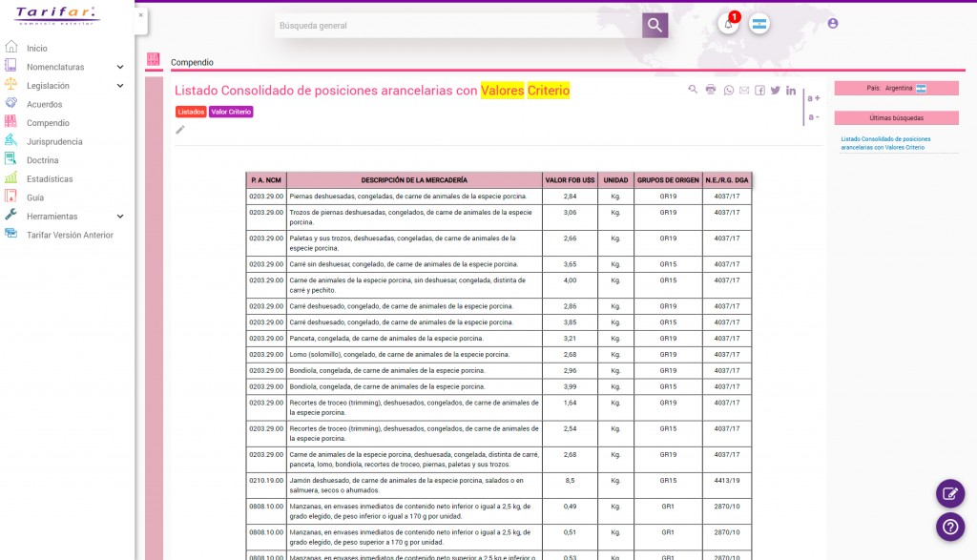Open the País Argentina selector
This screenshot has height=560, width=977.
[896, 89]
